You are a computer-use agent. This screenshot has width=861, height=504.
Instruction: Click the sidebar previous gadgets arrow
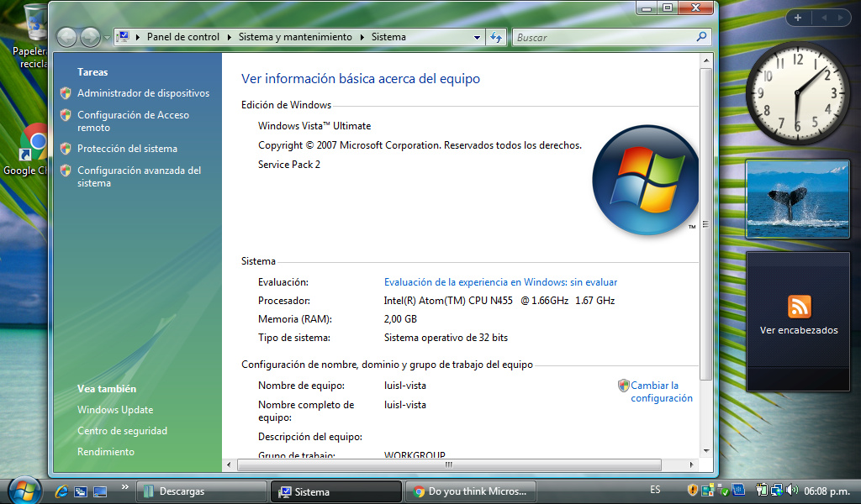click(x=824, y=18)
